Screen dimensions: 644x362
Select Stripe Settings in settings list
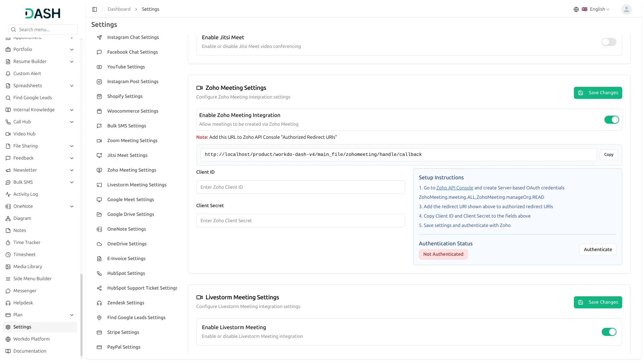123,333
